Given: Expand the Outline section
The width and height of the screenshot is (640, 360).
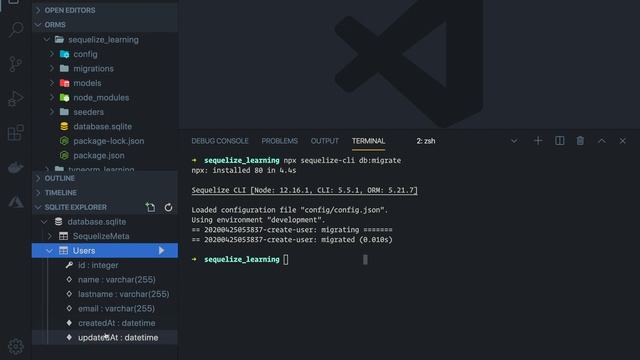Looking at the screenshot, I should [105, 178].
